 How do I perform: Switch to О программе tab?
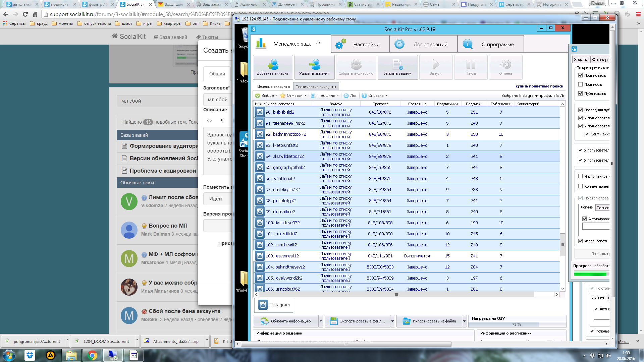coord(491,44)
